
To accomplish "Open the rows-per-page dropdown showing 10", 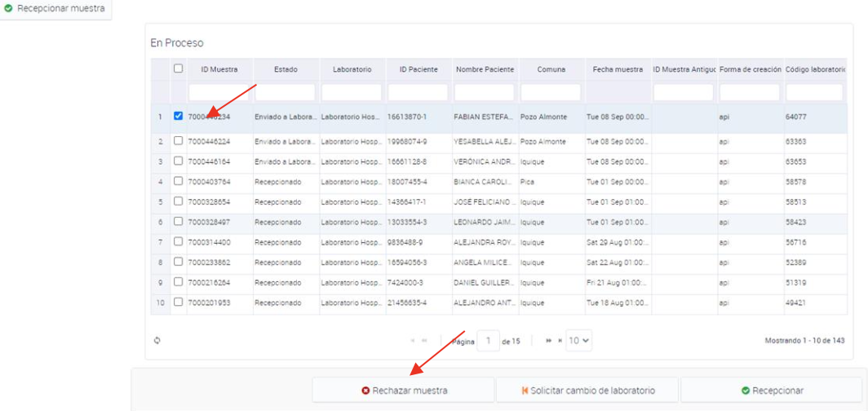I will point(579,341).
